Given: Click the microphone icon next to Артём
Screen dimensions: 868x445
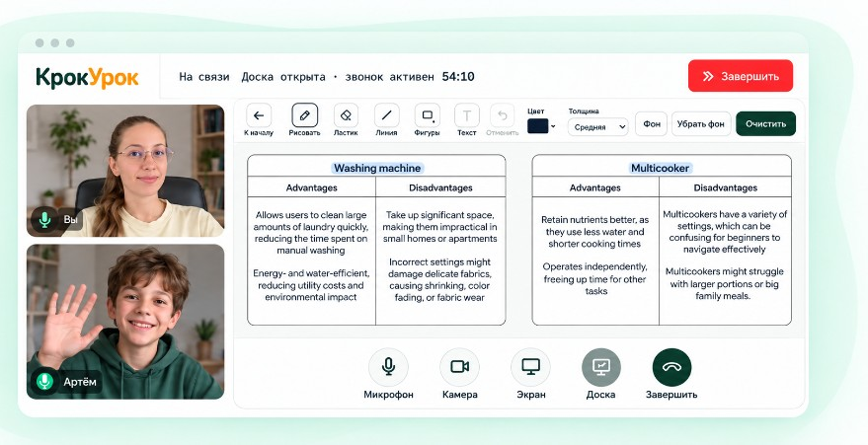Looking at the screenshot, I should coord(44,382).
